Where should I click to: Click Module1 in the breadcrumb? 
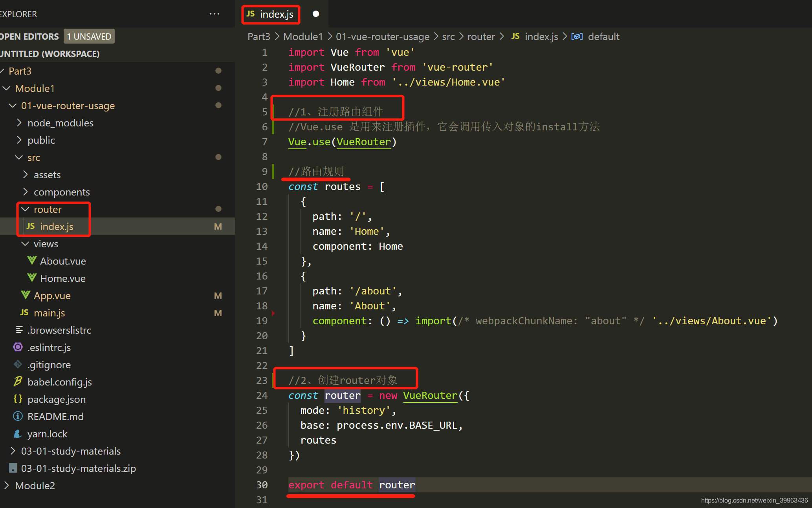pos(303,37)
